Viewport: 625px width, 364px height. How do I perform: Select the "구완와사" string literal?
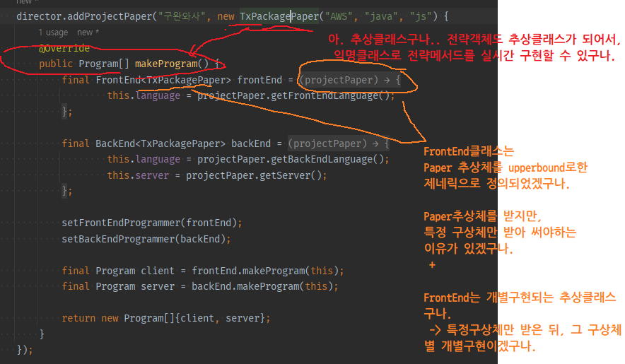coord(182,16)
